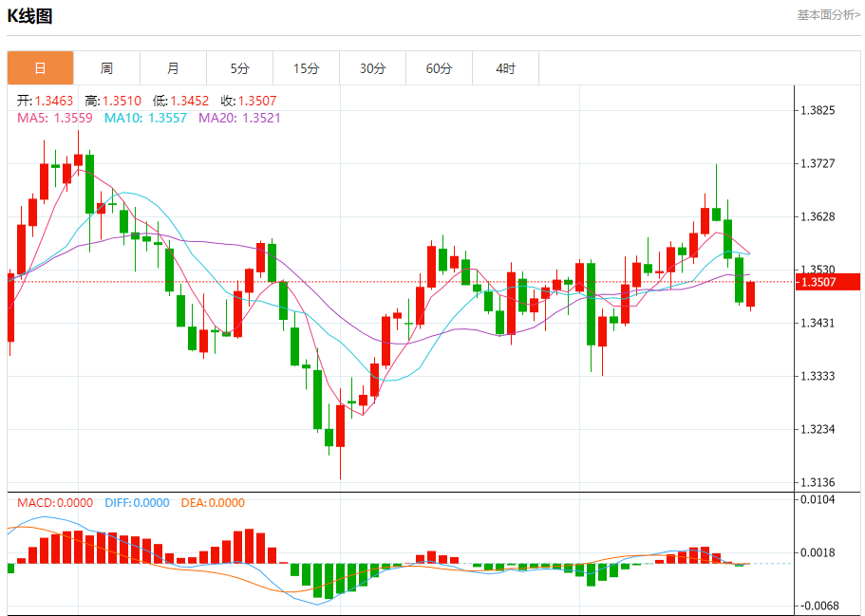865x616 pixels.
Task: Select the 日 daily chart tab
Action: (40, 68)
